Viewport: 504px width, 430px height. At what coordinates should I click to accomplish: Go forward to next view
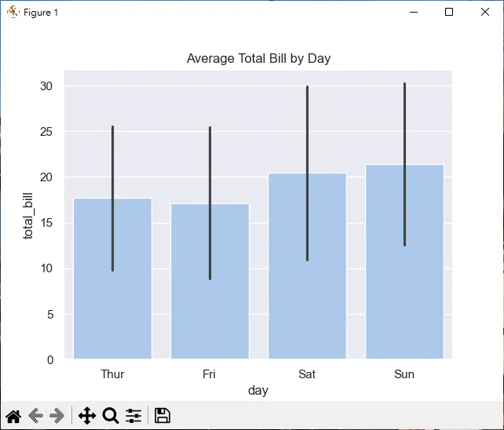57,416
